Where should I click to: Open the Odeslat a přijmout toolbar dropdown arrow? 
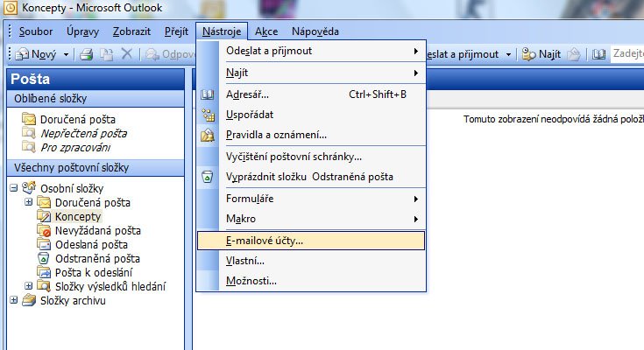(508, 54)
